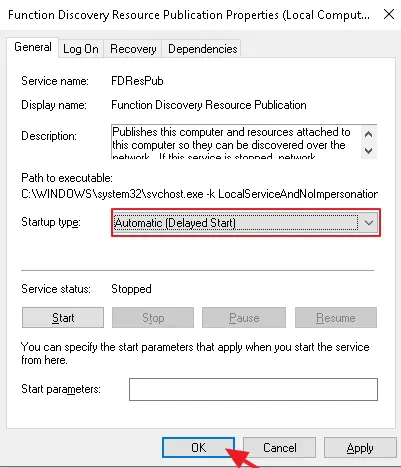This screenshot has width=401, height=468.
Task: Select the General tab
Action: coord(33,47)
